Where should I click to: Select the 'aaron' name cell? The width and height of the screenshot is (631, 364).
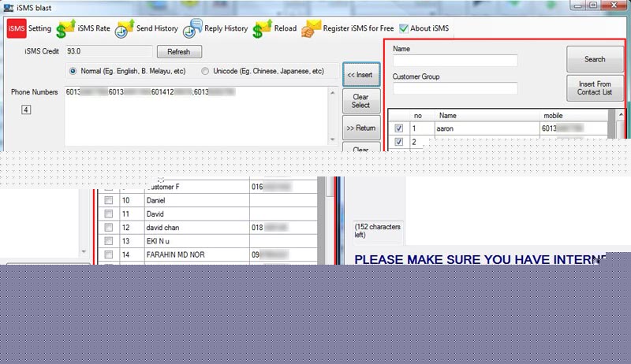(x=487, y=128)
